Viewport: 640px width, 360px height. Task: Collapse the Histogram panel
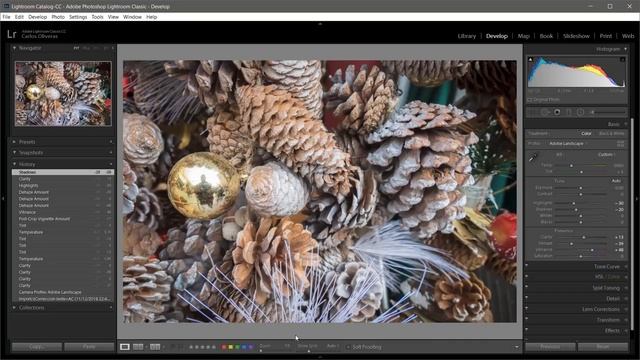625,49
